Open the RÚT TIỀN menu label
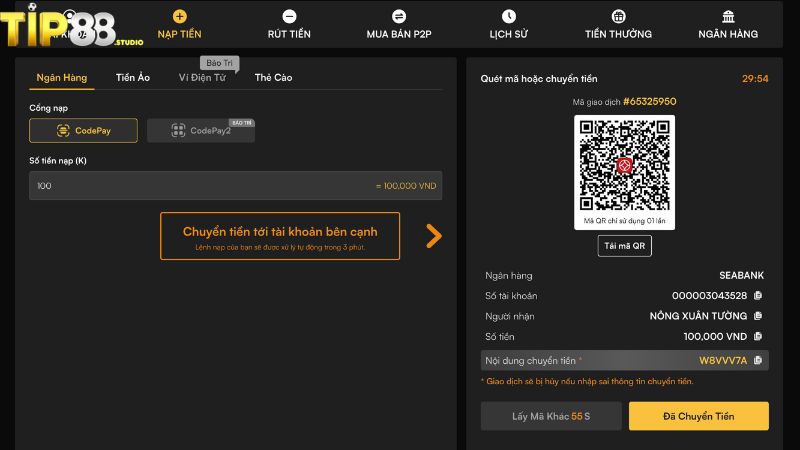The height and width of the screenshot is (450, 800). [x=289, y=34]
